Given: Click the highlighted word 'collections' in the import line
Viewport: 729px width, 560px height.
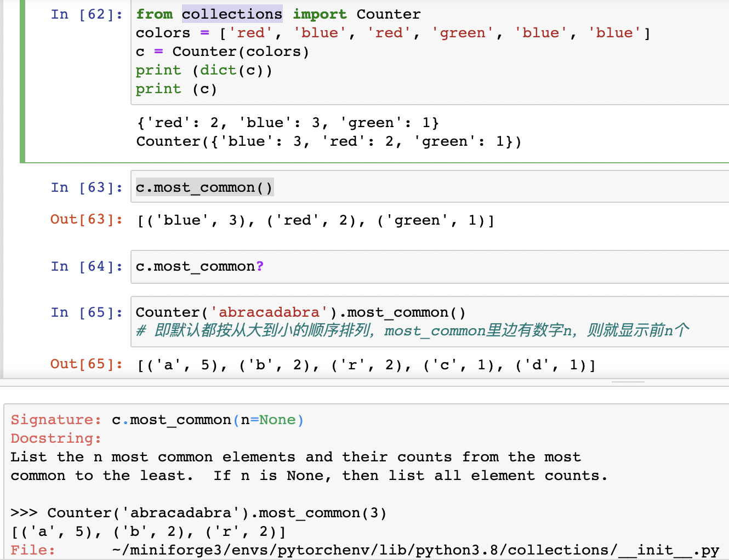Looking at the screenshot, I should coord(232,14).
